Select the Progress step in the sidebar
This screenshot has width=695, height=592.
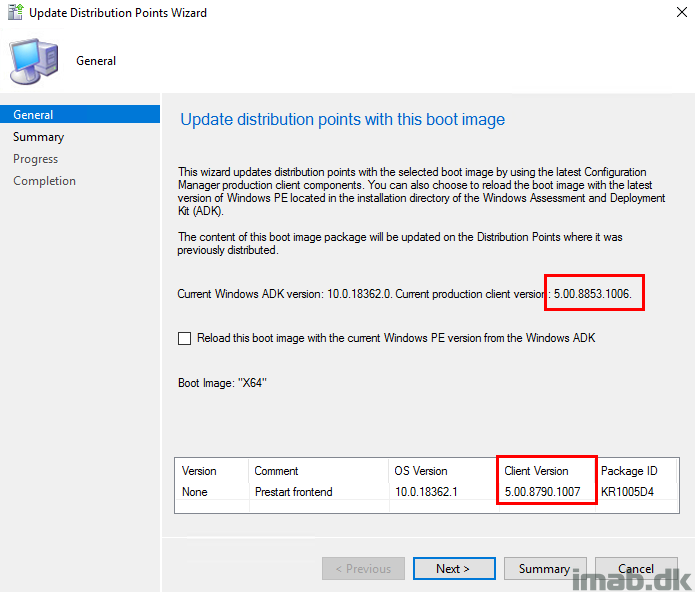pos(36,159)
